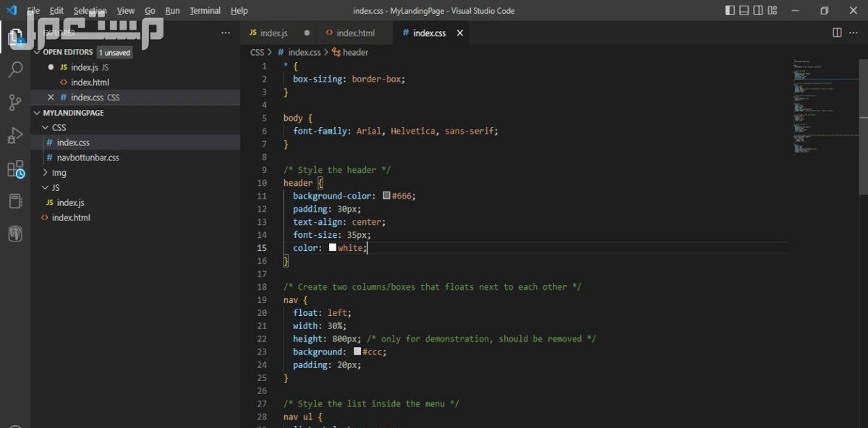Expand the Img folder
This screenshot has height=428, width=868.
click(x=46, y=173)
